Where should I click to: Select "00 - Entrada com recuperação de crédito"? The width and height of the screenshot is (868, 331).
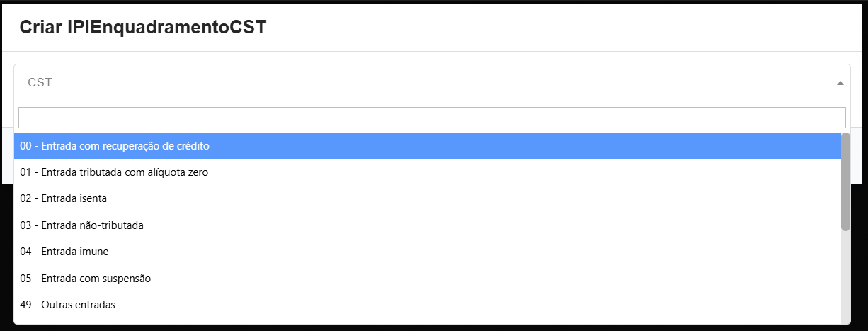pos(115,146)
